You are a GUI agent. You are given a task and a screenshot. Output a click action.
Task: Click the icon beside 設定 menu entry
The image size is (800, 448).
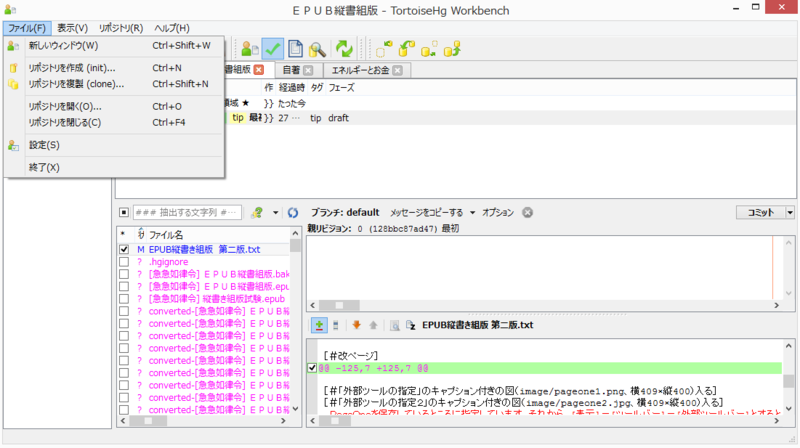13,145
